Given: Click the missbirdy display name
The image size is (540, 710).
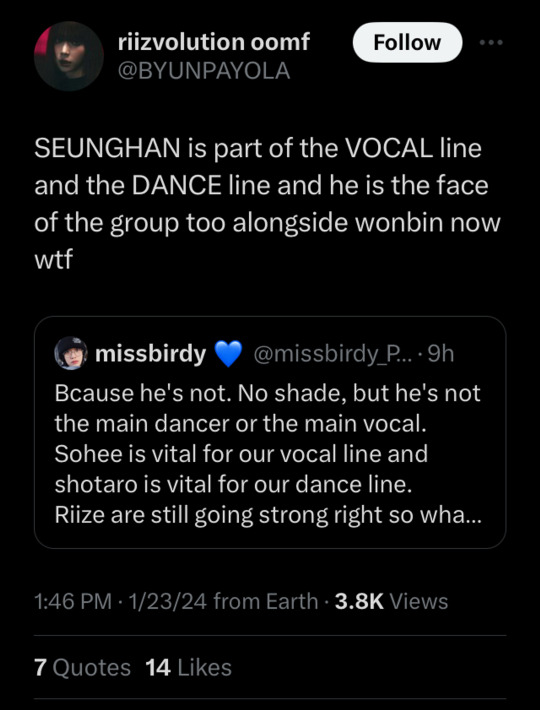Looking at the screenshot, I should pos(151,354).
